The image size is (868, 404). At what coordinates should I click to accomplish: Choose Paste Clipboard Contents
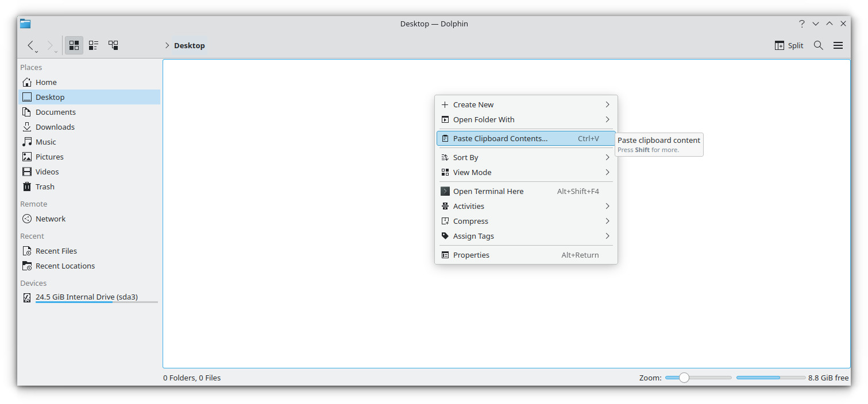pyautogui.click(x=500, y=138)
